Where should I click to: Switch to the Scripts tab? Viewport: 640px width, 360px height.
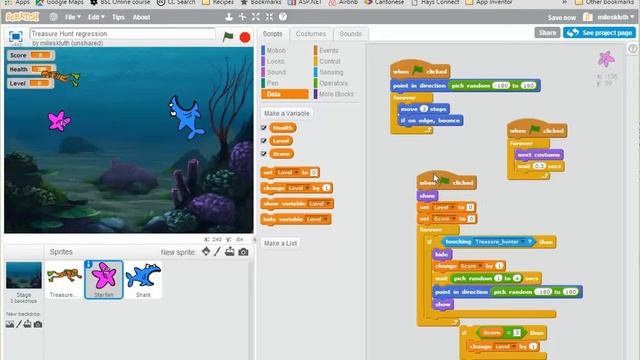click(272, 34)
